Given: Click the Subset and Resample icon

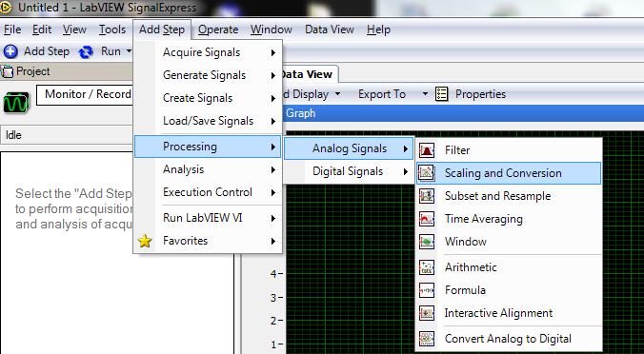Looking at the screenshot, I should (x=427, y=196).
